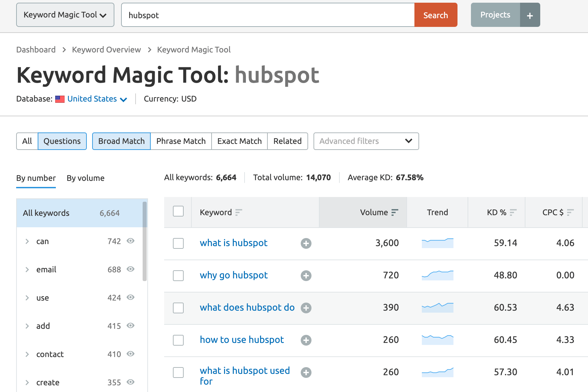The image size is (588, 392).
Task: Open the United States database dropdown
Action: [97, 99]
